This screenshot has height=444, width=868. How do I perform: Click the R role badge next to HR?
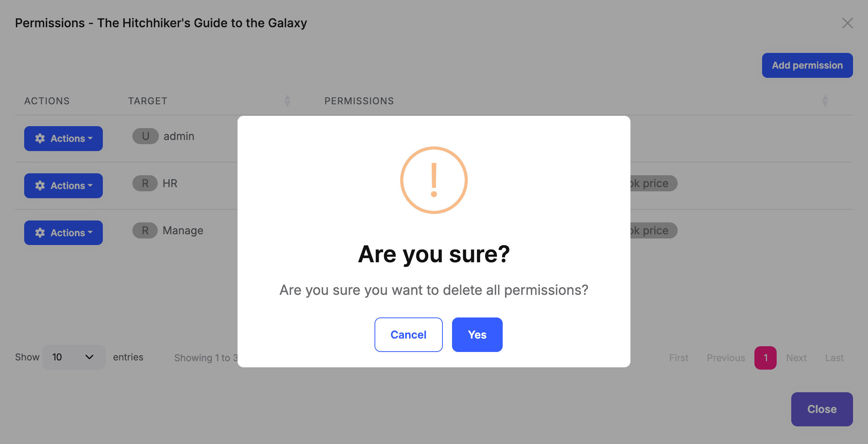click(x=145, y=183)
